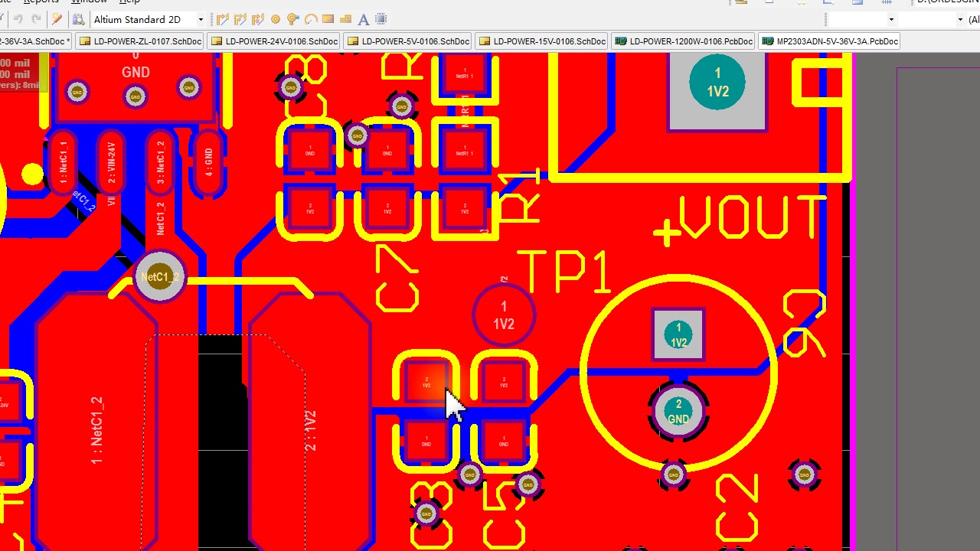Select pad 2 GND inside C2 circle
This screenshot has height=551, width=980.
click(678, 412)
